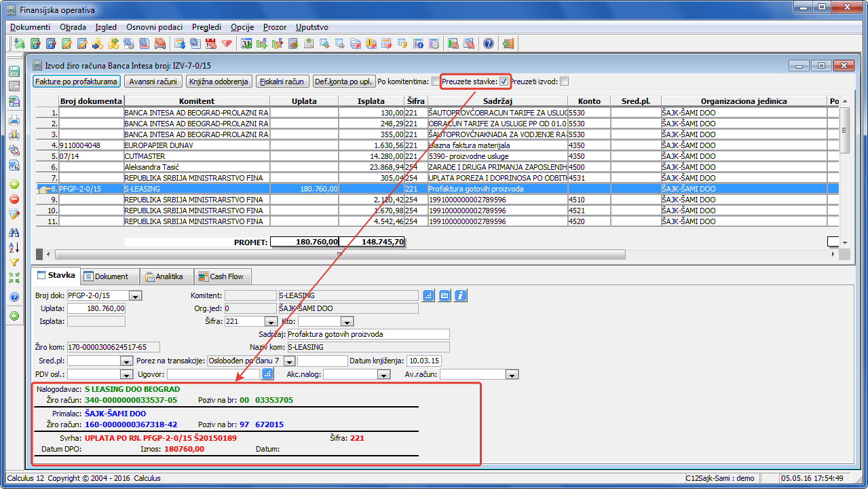Enable the Po komitentima checkbox

pyautogui.click(x=435, y=81)
